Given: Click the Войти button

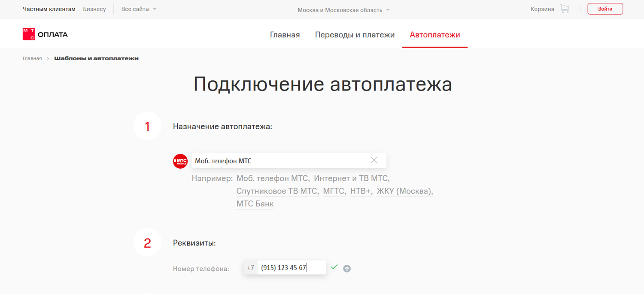Looking at the screenshot, I should click(605, 9).
